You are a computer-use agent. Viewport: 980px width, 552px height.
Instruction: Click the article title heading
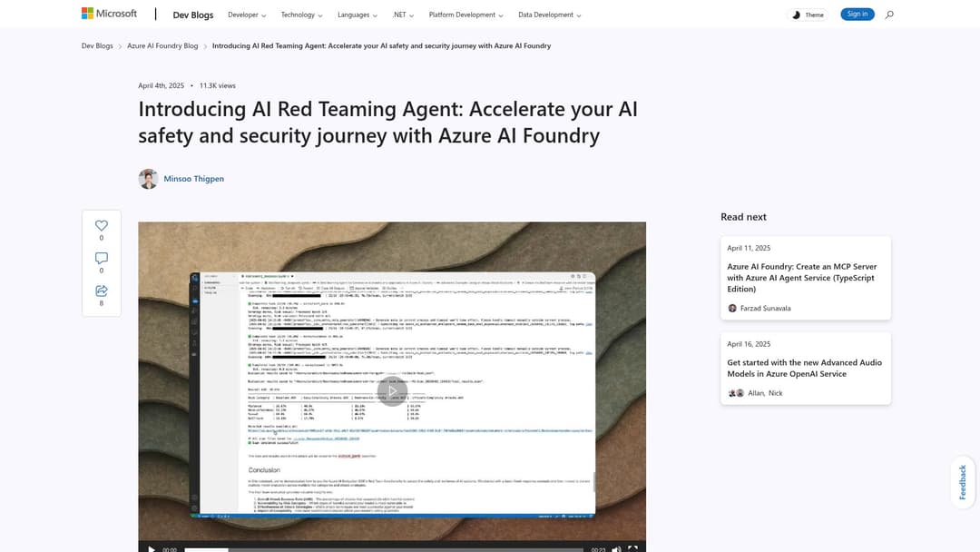387,122
